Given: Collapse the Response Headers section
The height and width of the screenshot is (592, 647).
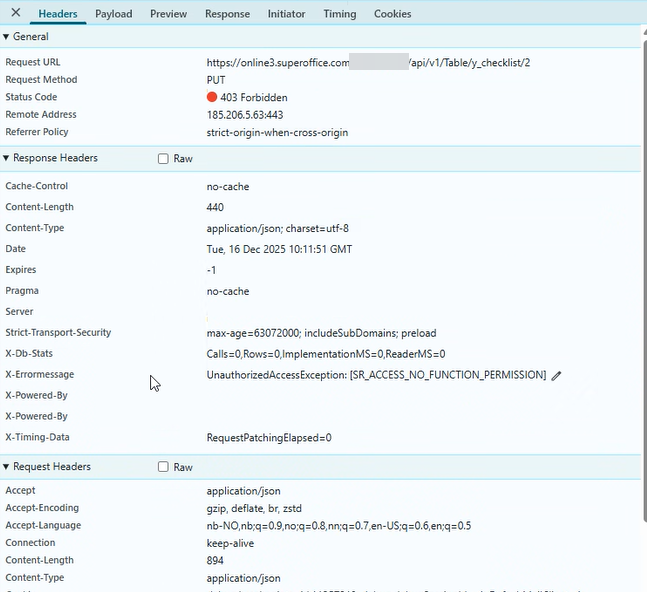Looking at the screenshot, I should 6,158.
